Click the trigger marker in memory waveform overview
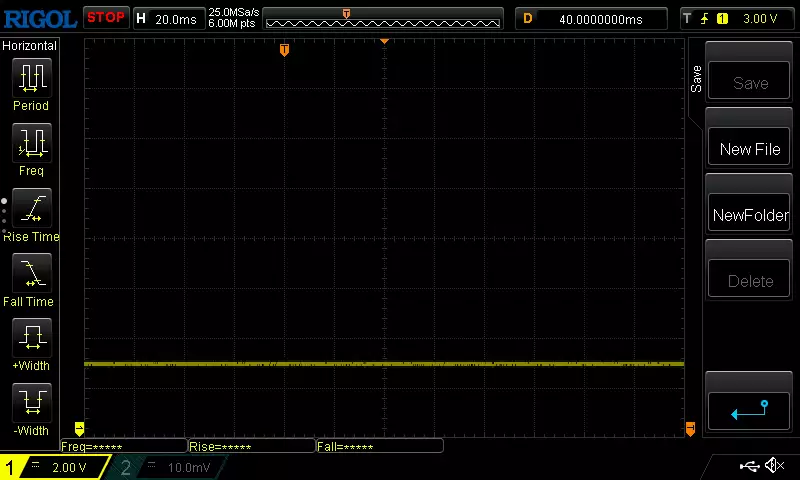This screenshot has height=480, width=800. pyautogui.click(x=346, y=14)
